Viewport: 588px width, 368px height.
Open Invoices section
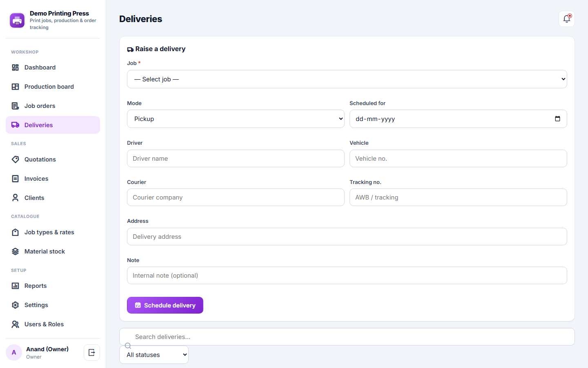53,179
